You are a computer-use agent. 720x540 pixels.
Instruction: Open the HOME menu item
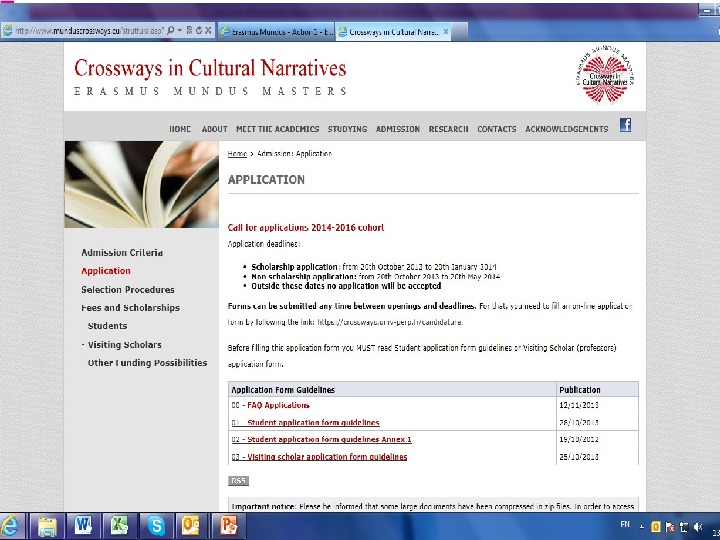(180, 129)
